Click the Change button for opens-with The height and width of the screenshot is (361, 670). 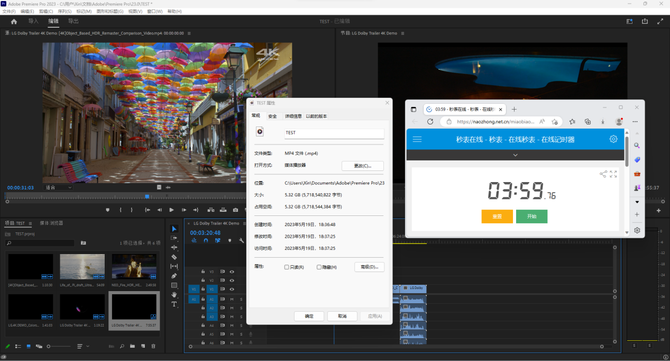coord(362,166)
